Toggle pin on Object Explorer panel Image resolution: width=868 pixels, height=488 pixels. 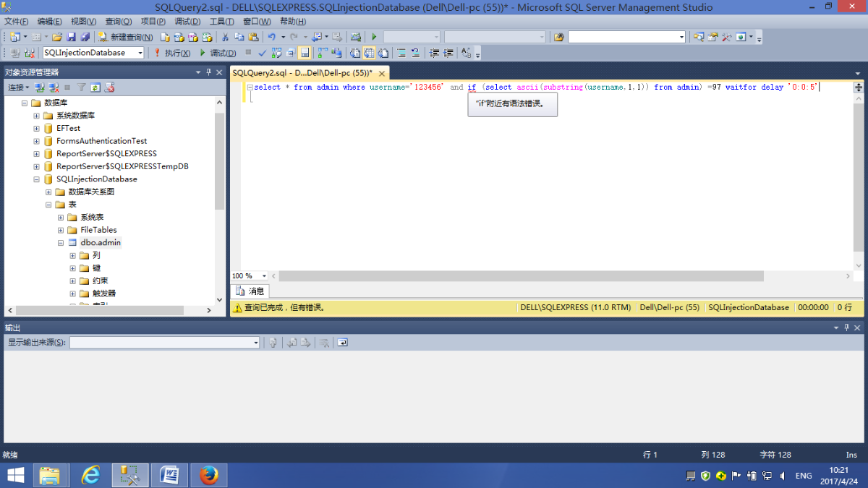[x=208, y=72]
